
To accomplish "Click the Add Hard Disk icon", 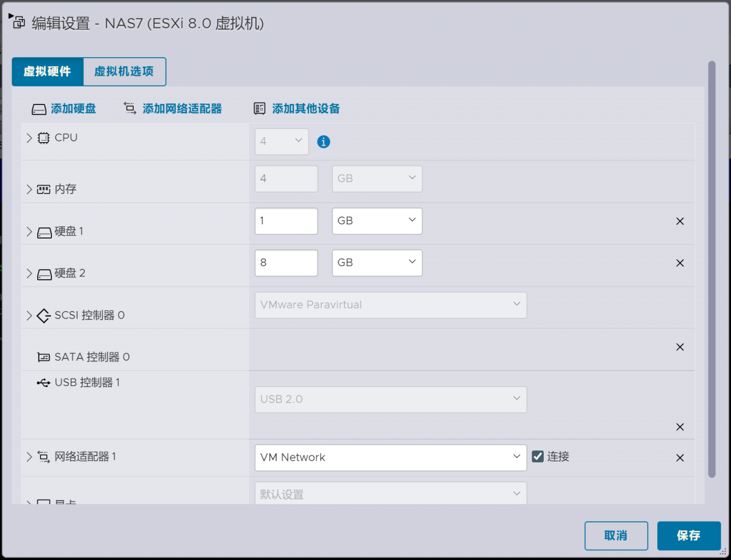I will point(38,108).
